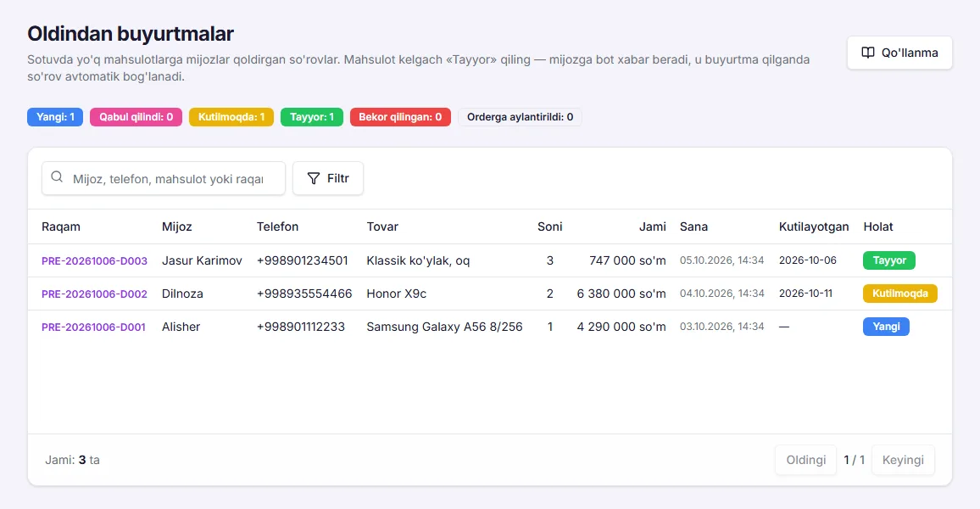980x509 pixels.
Task: Click the book icon beside Qo'llanma
Action: pyautogui.click(x=868, y=53)
